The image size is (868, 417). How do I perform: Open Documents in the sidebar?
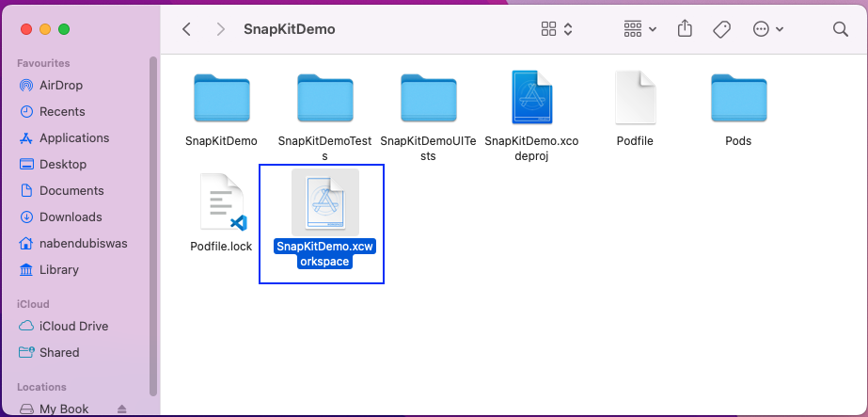61,190
